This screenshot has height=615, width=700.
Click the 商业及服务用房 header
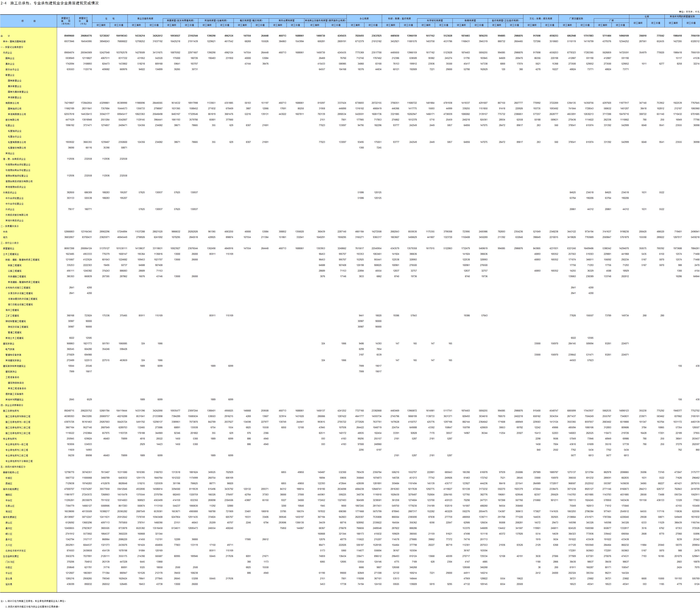(x=145, y=19)
